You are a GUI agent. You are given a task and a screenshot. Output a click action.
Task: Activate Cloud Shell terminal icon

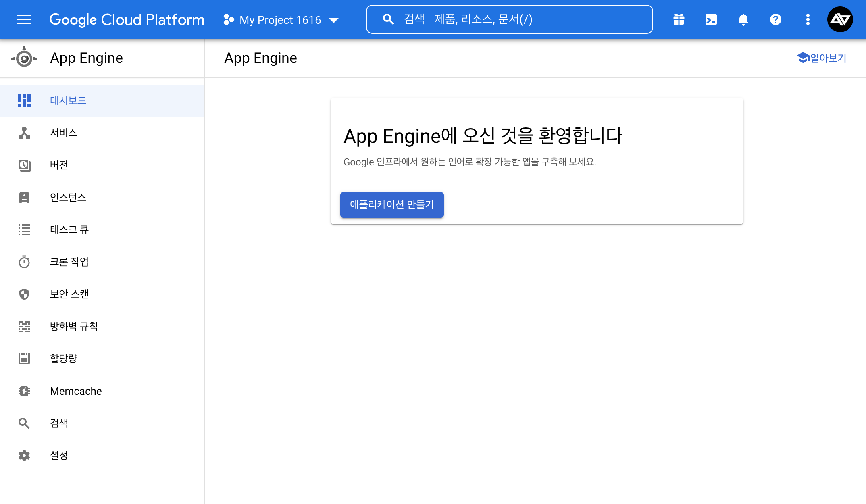coord(711,19)
